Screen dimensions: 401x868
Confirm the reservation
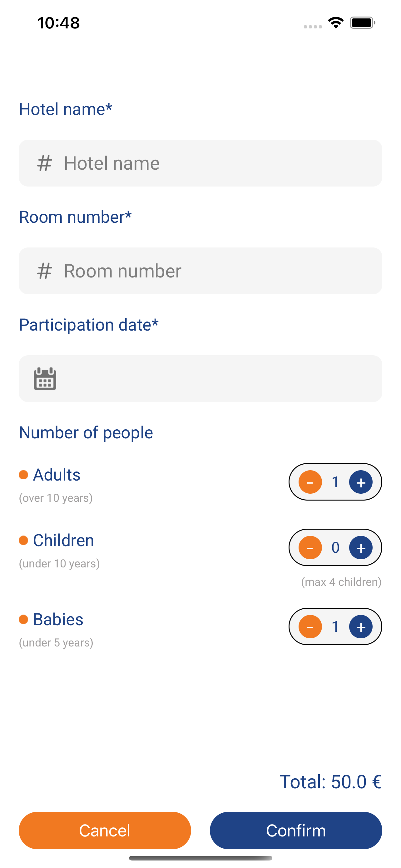296,830
